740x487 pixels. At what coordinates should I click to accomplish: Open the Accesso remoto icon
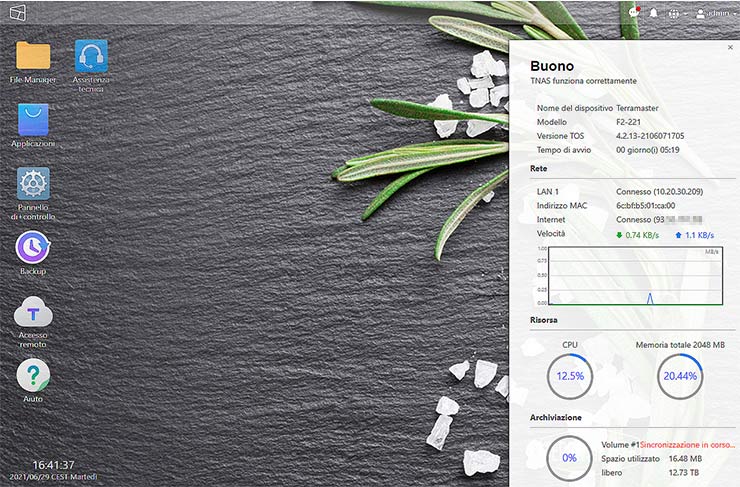click(33, 313)
